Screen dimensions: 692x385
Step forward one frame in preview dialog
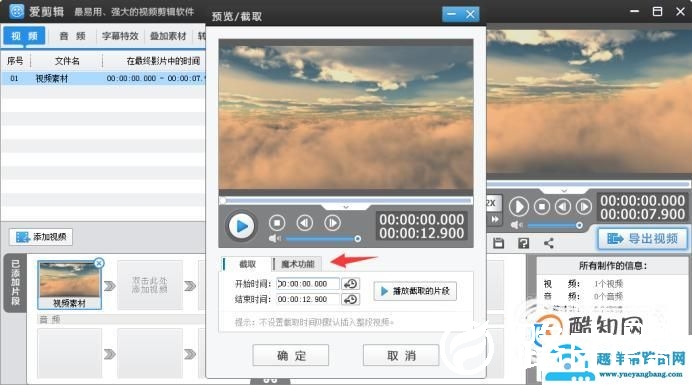click(x=332, y=223)
